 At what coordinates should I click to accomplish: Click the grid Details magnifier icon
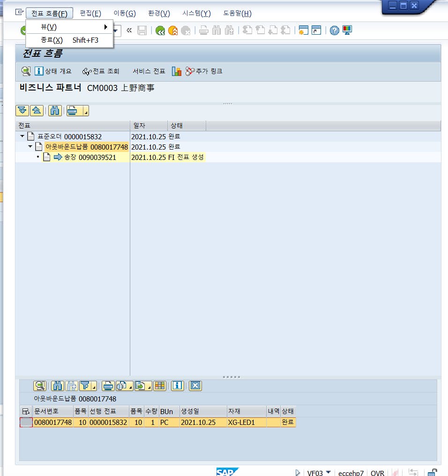40,386
